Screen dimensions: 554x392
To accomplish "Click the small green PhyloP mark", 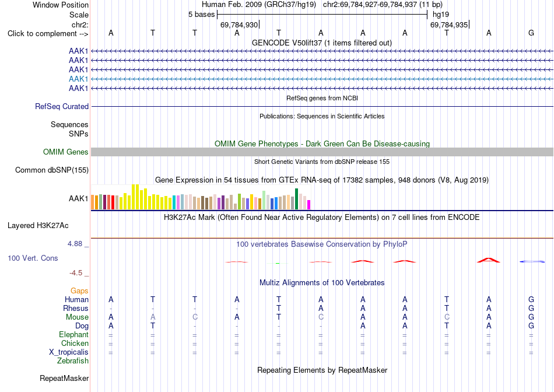I will 278,263.
